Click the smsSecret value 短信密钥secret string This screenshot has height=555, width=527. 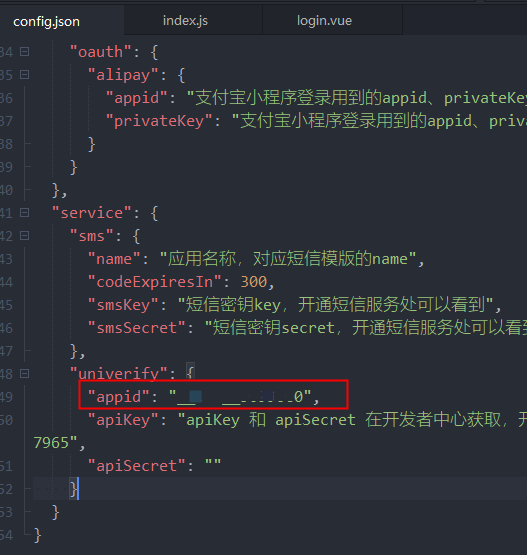point(366,328)
